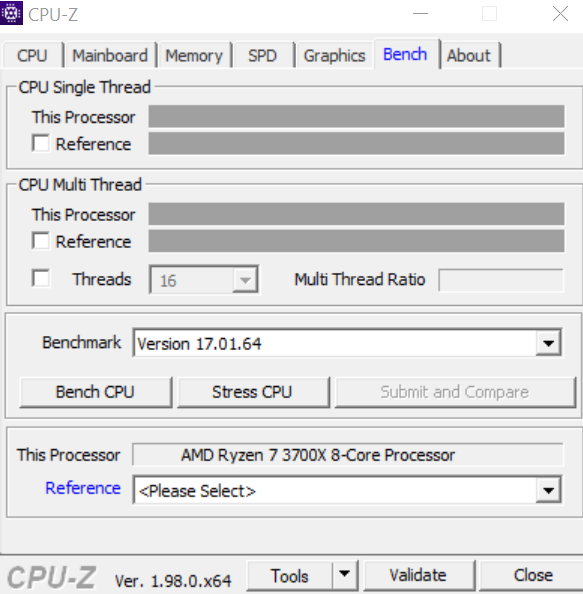Open the Memory tab
Viewport: 583px width, 594px height.
point(194,55)
